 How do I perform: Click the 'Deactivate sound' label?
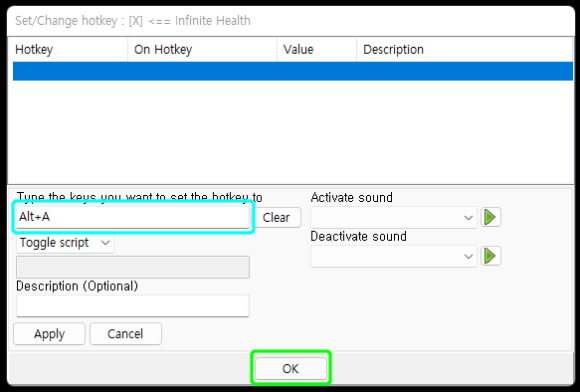point(358,236)
